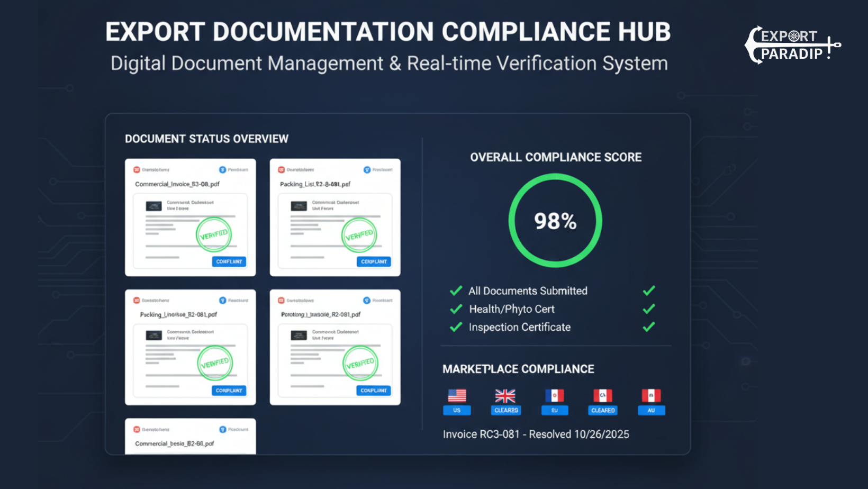Viewport: 868px width, 489px height.
Task: Click the red PDF icon on Packing_Linoise_R2-081 card
Action: [x=137, y=300]
